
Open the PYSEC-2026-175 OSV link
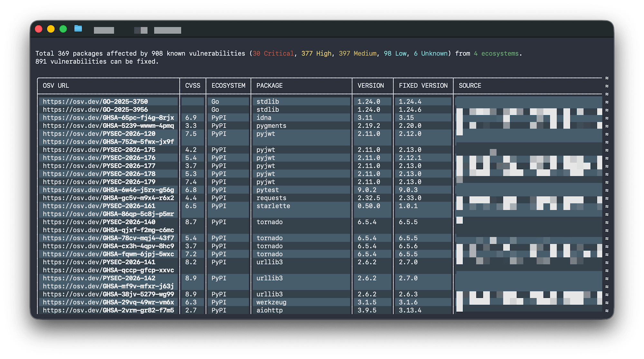coord(99,150)
